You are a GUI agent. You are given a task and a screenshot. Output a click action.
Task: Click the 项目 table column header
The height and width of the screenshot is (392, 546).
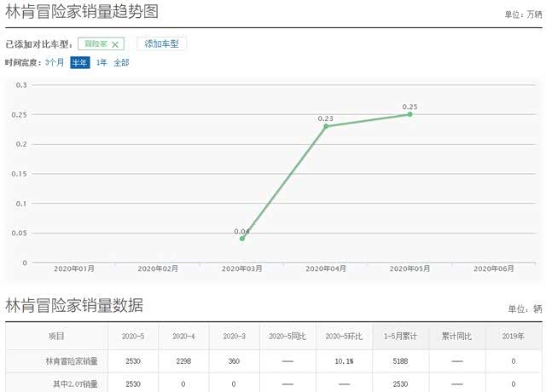coord(56,337)
